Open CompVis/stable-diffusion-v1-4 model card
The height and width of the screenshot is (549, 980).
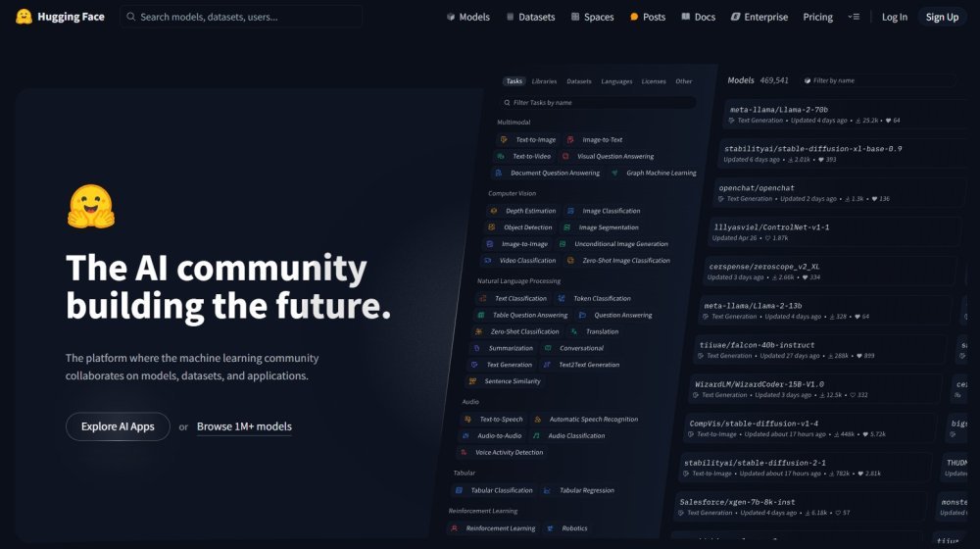click(811, 428)
